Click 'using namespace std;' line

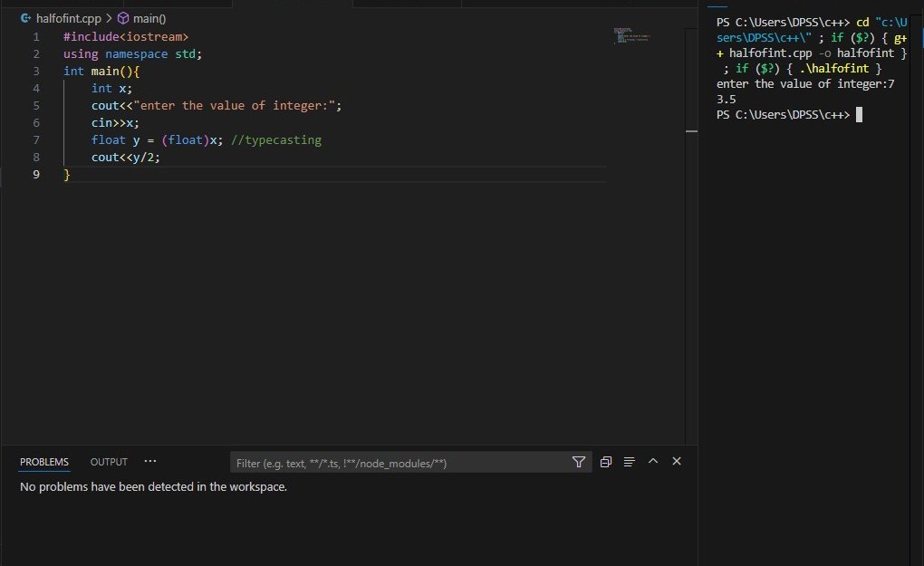coord(132,53)
